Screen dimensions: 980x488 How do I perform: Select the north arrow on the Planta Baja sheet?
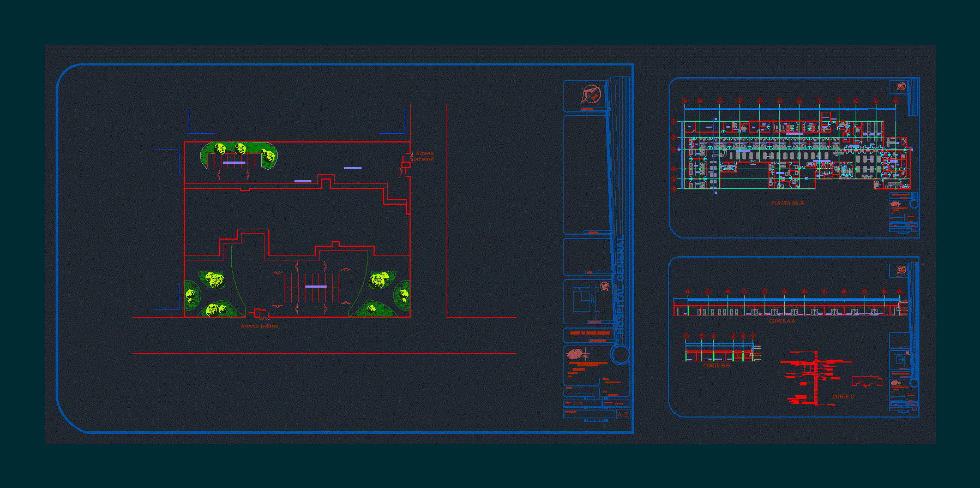click(901, 86)
